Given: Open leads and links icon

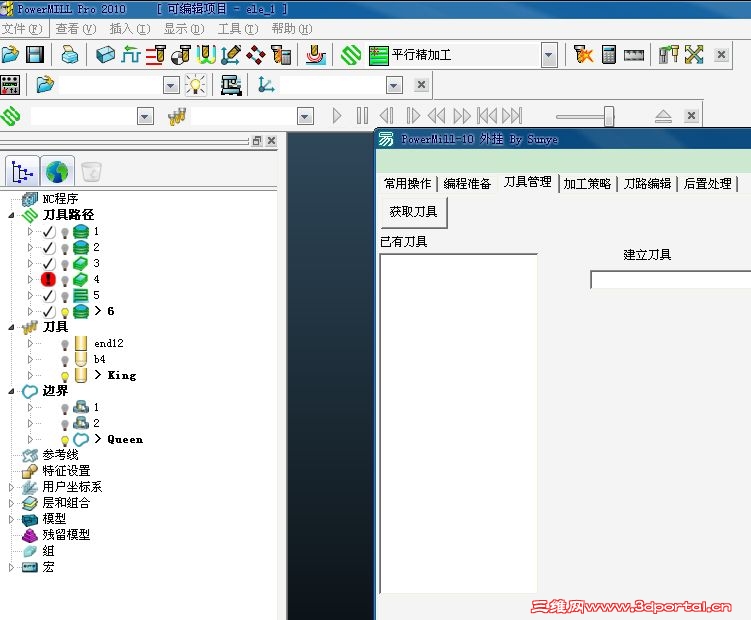Looking at the screenshot, I should (206, 55).
